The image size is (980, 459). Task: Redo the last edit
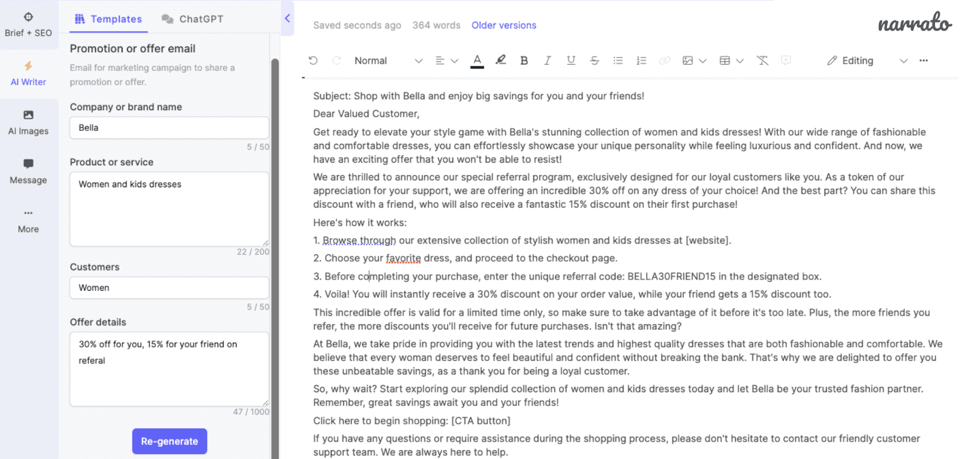(x=336, y=61)
